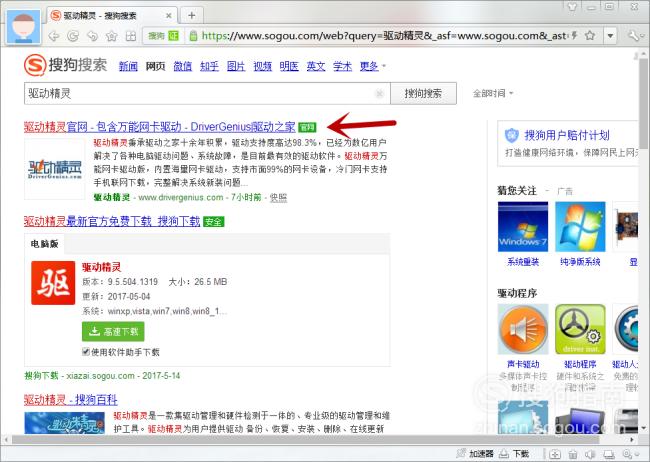Open the 加速器 accelerator in status bar
The image size is (650, 462).
pos(475,454)
